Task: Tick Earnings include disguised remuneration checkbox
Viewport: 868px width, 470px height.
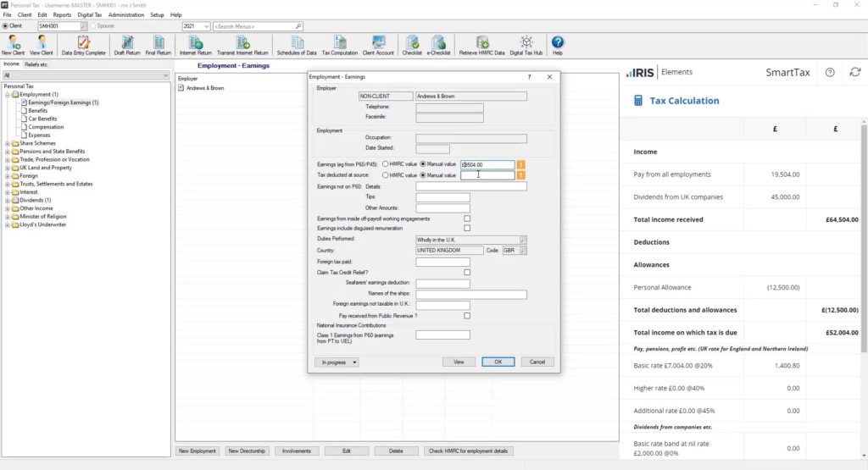Action: coord(467,228)
